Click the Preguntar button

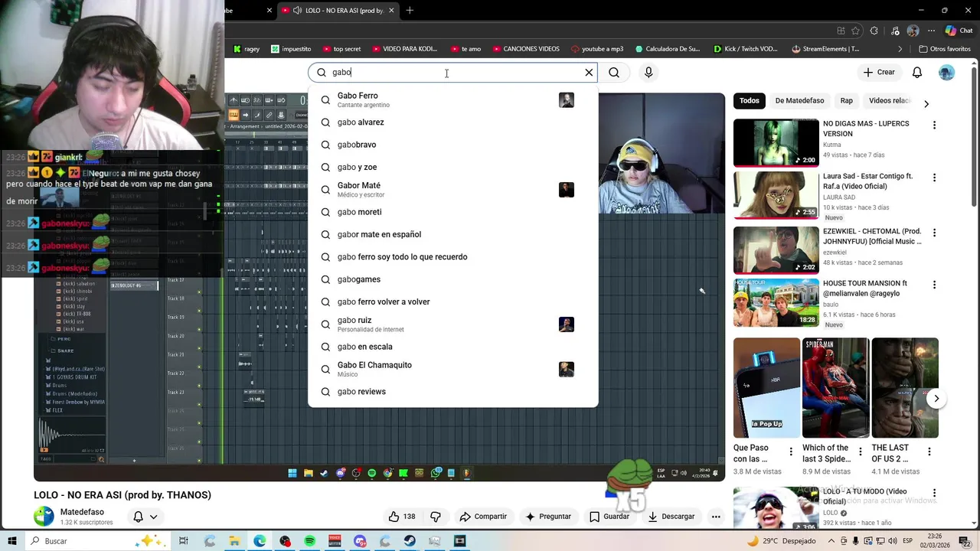[547, 517]
